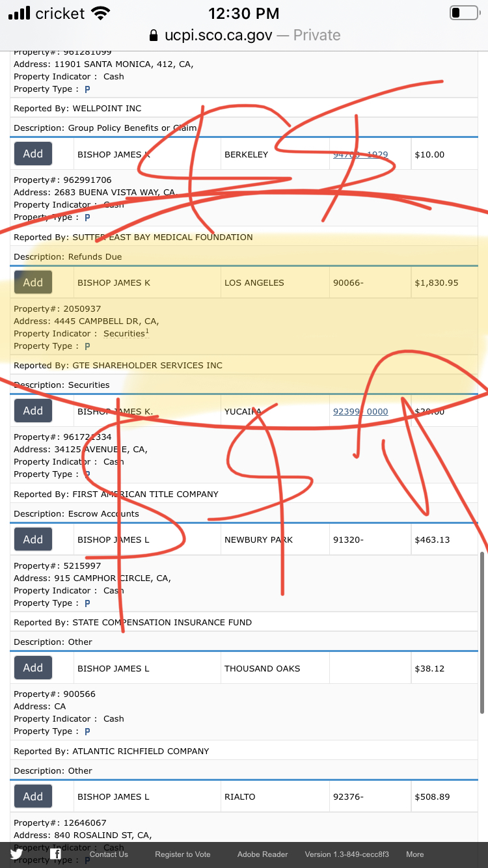Open the More footer menu
The image size is (488, 868).
tap(415, 854)
